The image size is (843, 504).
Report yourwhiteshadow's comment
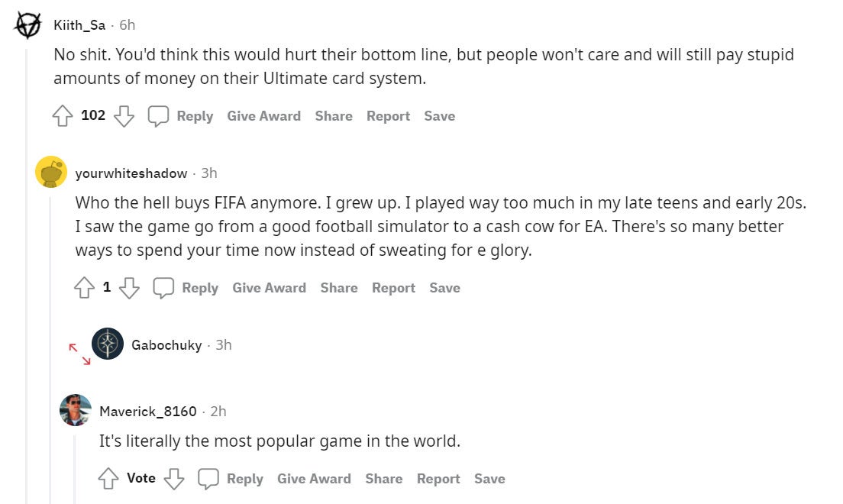pos(394,288)
